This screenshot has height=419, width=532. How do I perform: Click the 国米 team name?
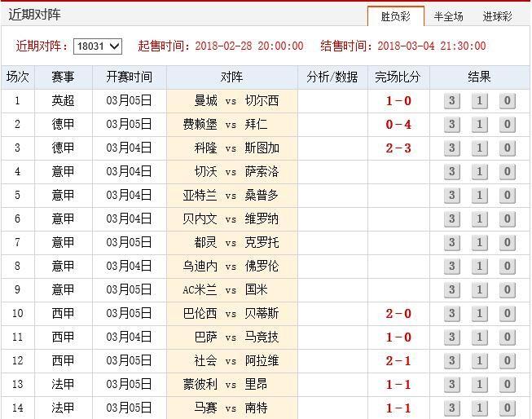[256, 290]
